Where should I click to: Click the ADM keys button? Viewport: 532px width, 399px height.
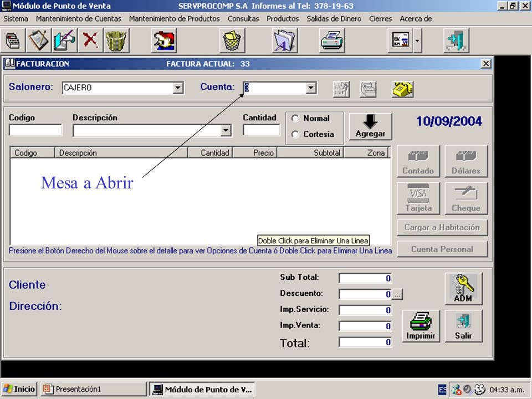coord(463,288)
